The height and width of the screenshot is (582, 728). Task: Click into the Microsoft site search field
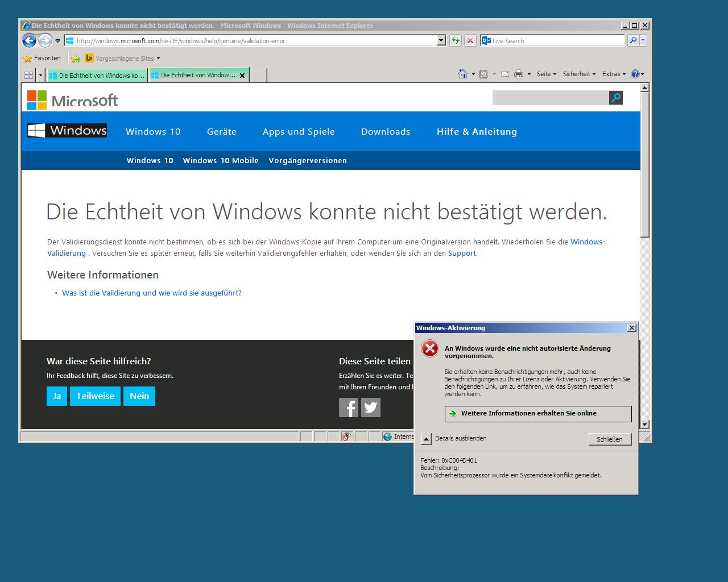pos(551,98)
